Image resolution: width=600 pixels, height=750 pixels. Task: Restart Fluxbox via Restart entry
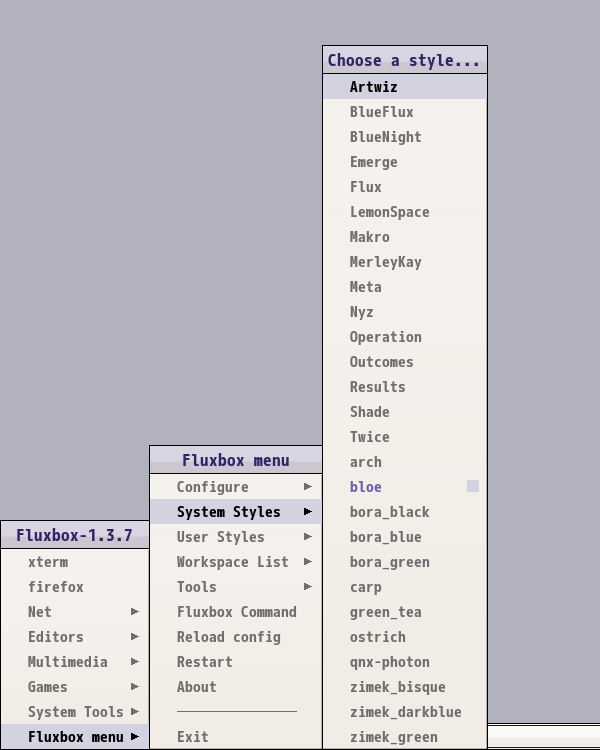235,662
